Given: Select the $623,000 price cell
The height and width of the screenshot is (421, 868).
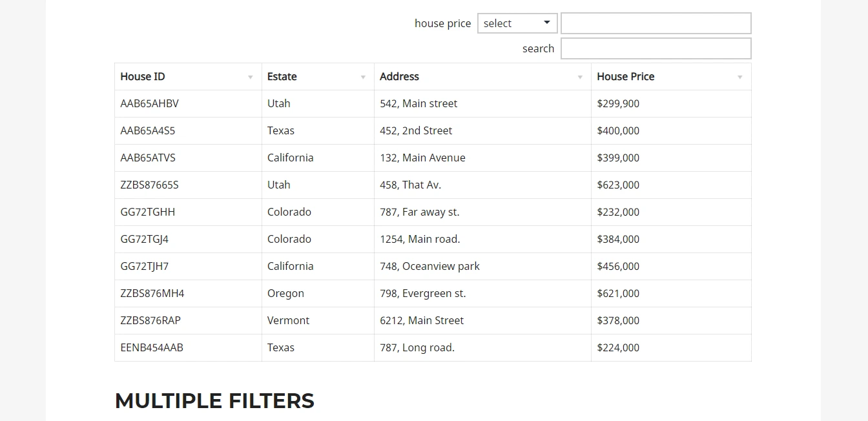Looking at the screenshot, I should (618, 185).
